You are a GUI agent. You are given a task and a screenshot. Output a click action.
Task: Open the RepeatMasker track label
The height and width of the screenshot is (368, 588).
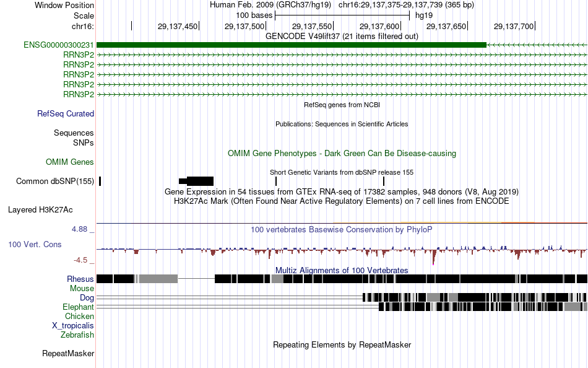[68, 353]
